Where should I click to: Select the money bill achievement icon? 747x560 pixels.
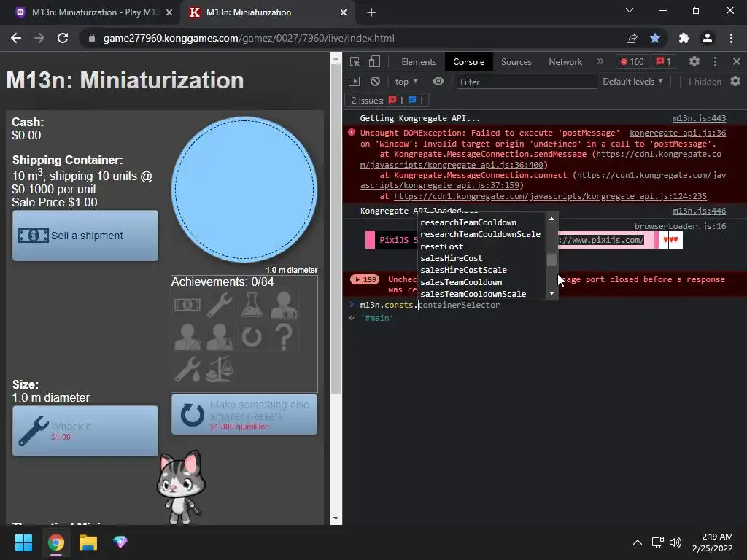click(187, 305)
